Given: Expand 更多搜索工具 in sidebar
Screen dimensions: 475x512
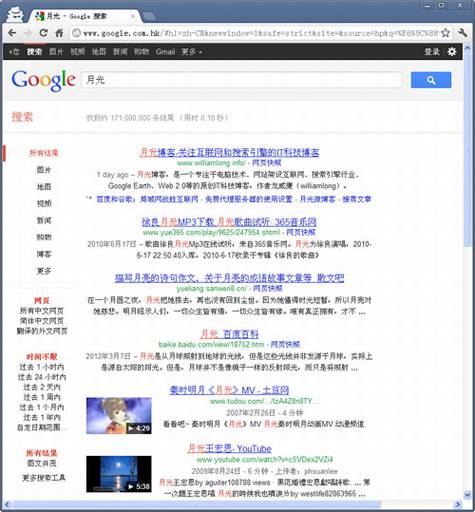Looking at the screenshot, I should [44, 478].
